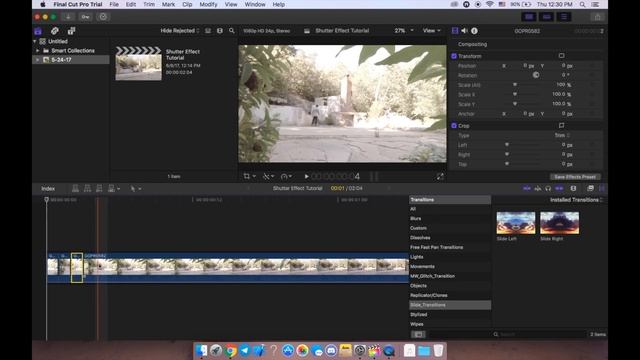Show Background Tasks circular button
Image resolution: width=640 pixels, height=360 pixels.
103,17
